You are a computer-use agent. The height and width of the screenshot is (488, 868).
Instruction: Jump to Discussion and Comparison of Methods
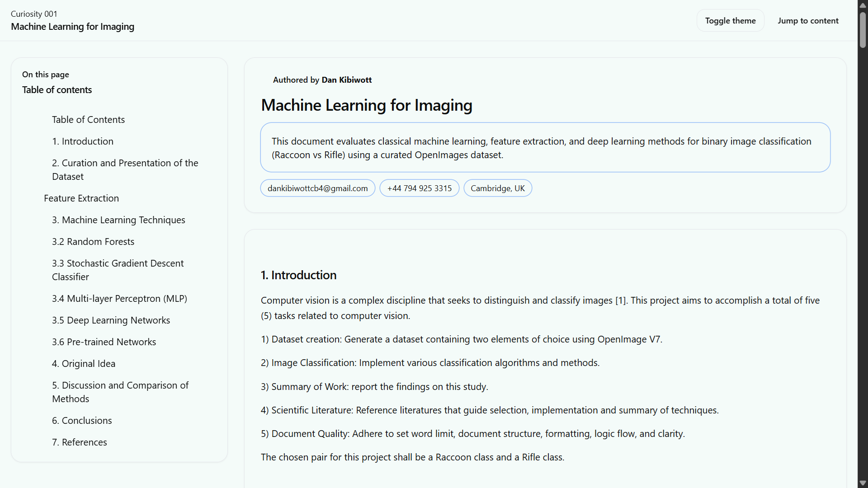click(x=120, y=392)
